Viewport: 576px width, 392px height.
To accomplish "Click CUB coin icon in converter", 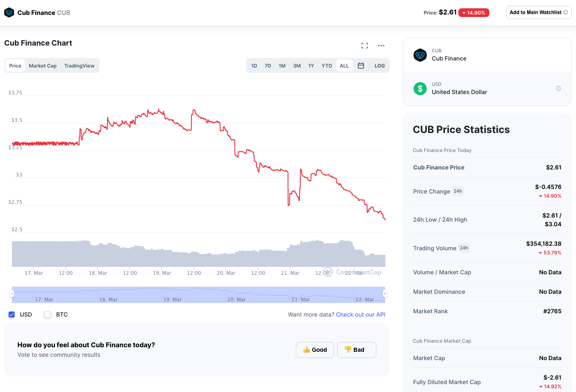I will (420, 55).
